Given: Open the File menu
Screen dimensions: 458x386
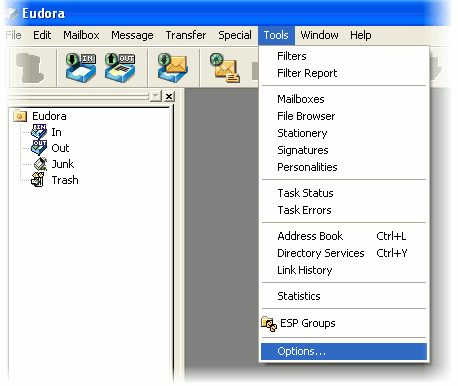Looking at the screenshot, I should pos(14,35).
